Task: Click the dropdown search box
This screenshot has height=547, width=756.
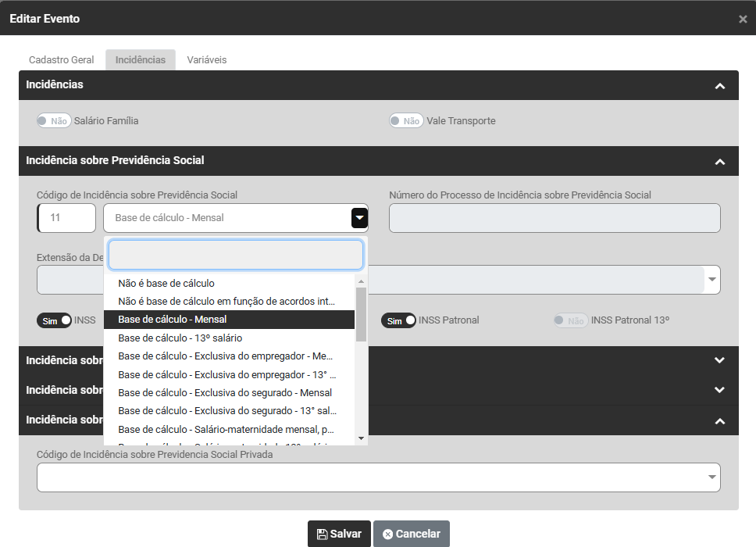Action: (236, 255)
